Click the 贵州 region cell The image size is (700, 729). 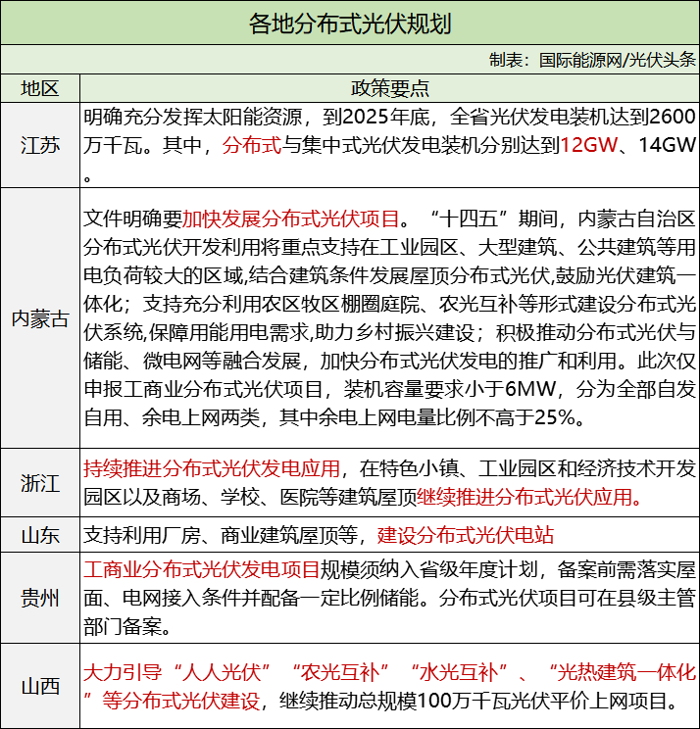pos(40,598)
